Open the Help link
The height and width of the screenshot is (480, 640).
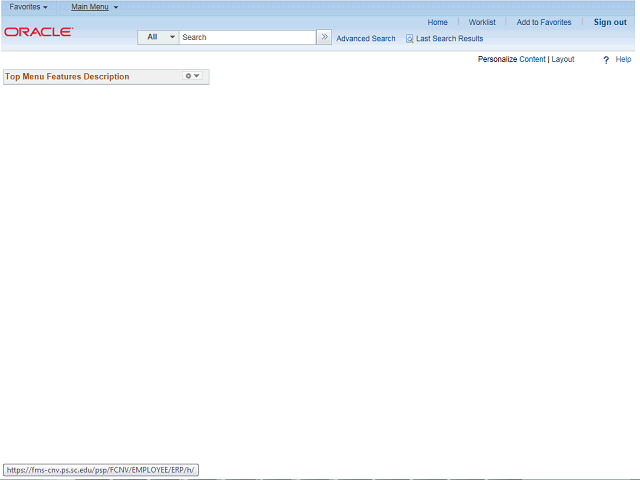pyautogui.click(x=623, y=59)
